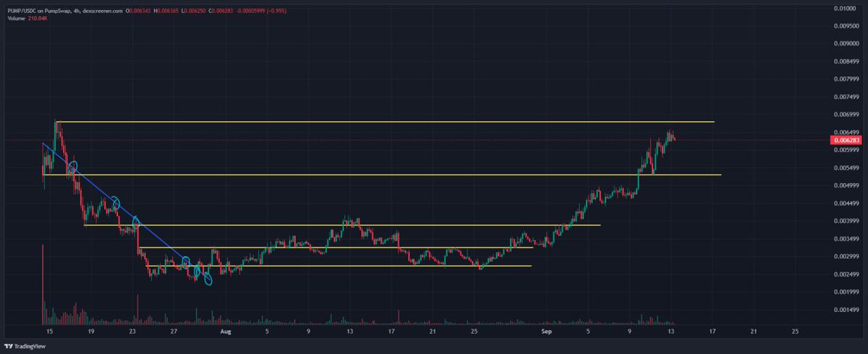Click the red 0.006283 current price label
This screenshot has height=354, width=868.
[x=846, y=140]
